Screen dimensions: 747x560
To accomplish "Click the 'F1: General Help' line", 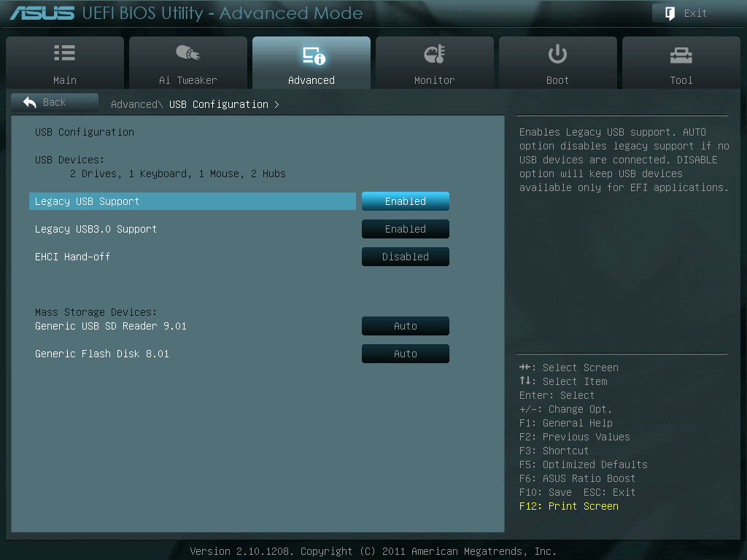I will click(x=566, y=423).
